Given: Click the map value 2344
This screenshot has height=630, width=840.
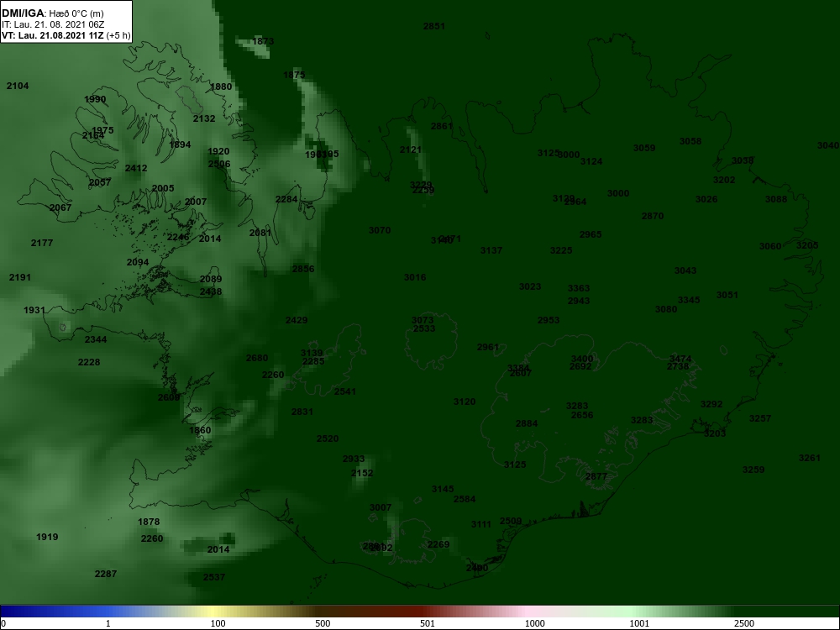Looking at the screenshot, I should click(96, 339).
